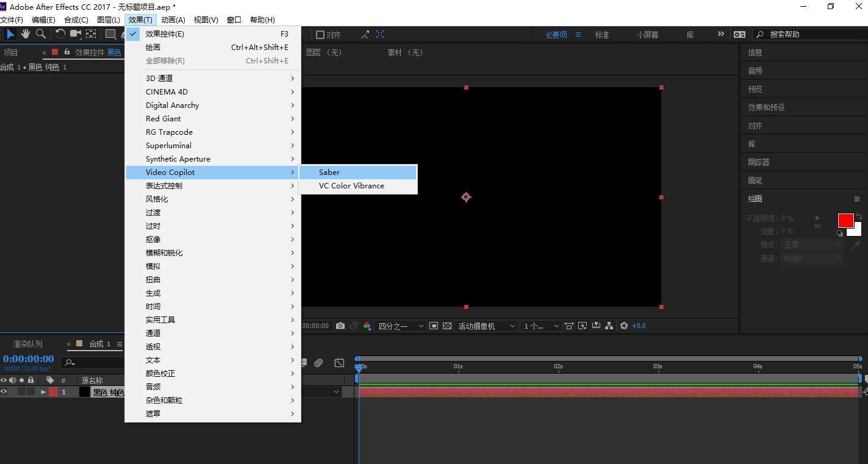Open the RG Trapcode effects submenu
The width and height of the screenshot is (868, 464).
coord(212,132)
